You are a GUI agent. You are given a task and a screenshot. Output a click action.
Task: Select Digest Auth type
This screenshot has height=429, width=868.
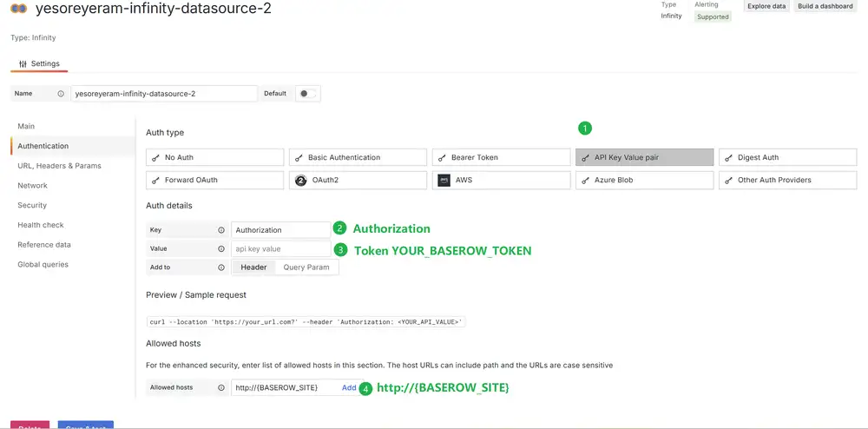coord(788,157)
